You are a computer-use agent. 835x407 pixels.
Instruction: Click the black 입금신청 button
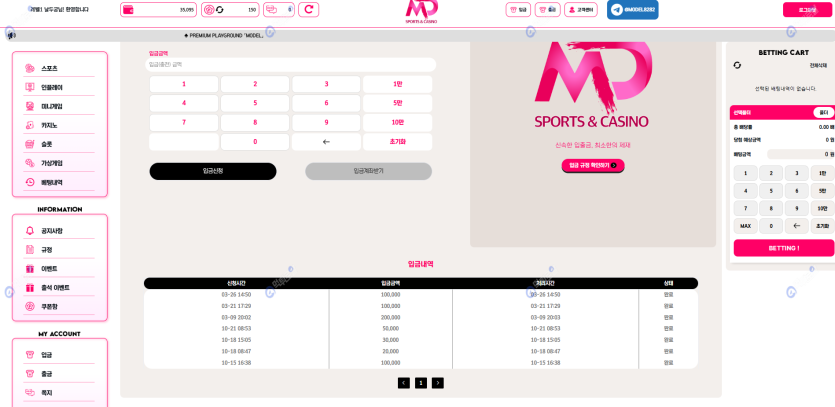213,171
